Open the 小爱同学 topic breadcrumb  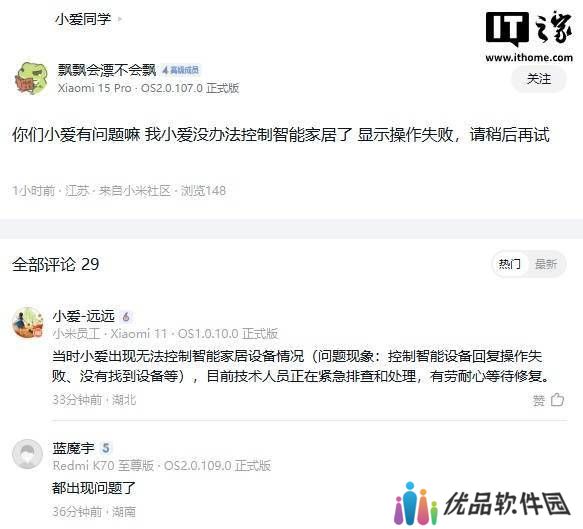[x=83, y=19]
